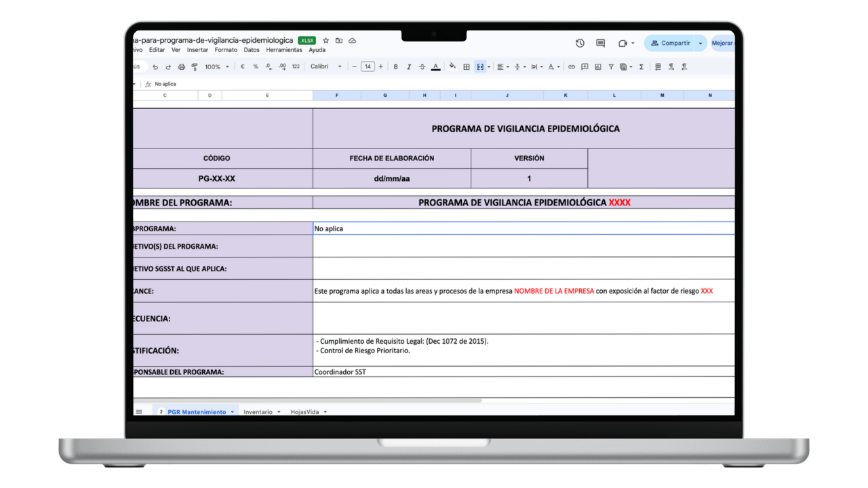This screenshot has height=488, width=868.
Task: Star the spreadsheet
Action: (x=325, y=40)
